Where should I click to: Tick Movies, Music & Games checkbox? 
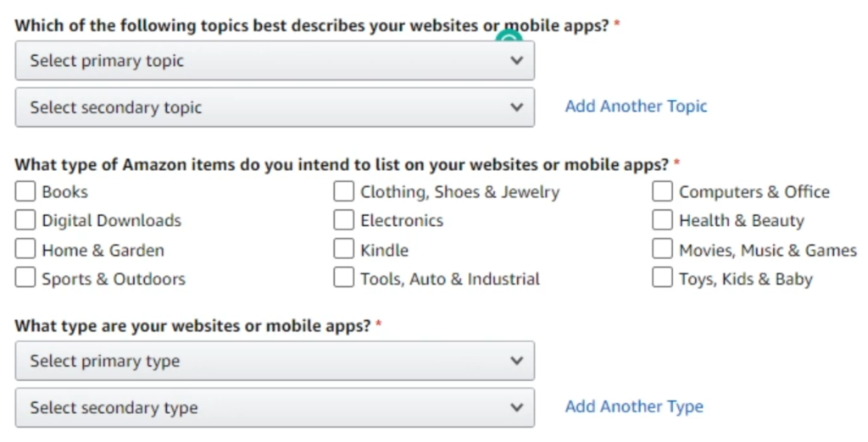662,250
